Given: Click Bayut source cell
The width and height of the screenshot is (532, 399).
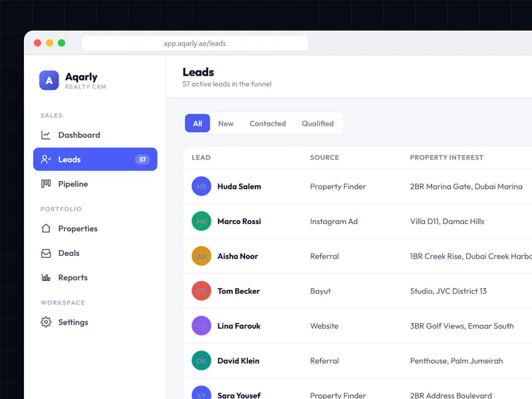Looking at the screenshot, I should [321, 291].
